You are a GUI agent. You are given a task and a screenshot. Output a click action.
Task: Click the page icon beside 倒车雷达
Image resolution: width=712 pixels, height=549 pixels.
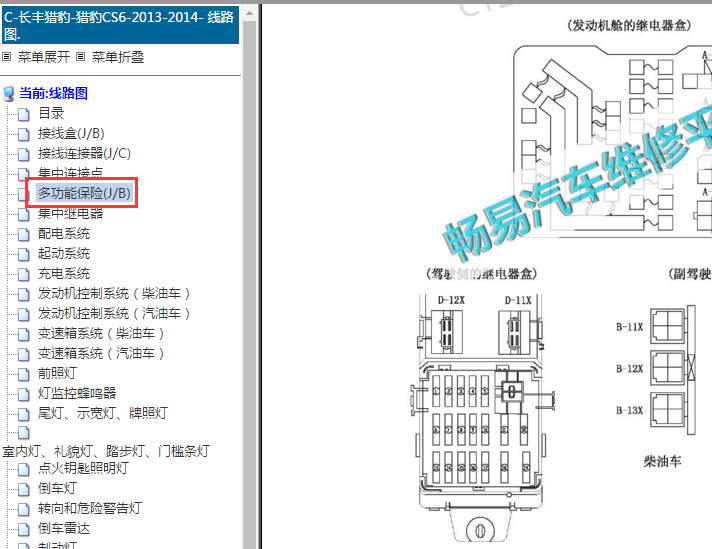click(x=24, y=529)
